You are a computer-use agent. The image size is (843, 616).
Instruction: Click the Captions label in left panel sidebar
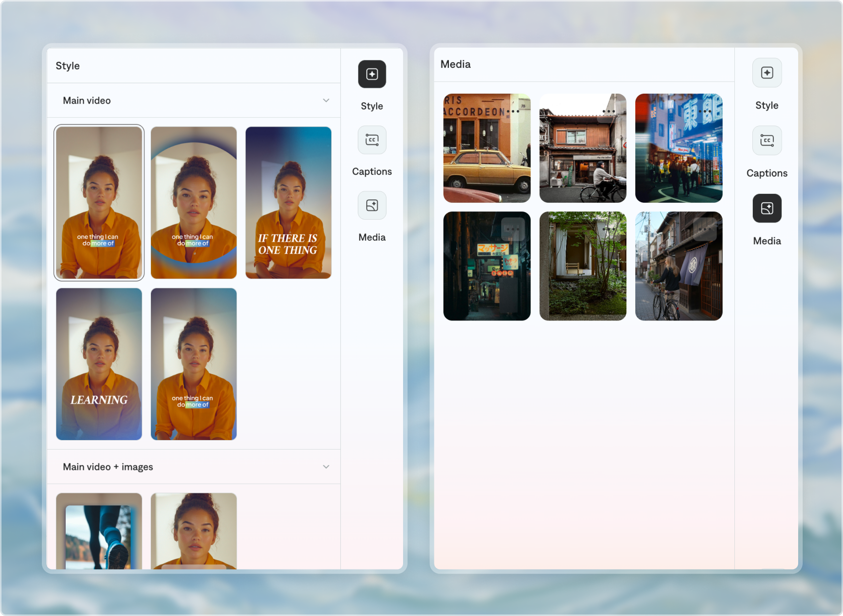tap(372, 171)
